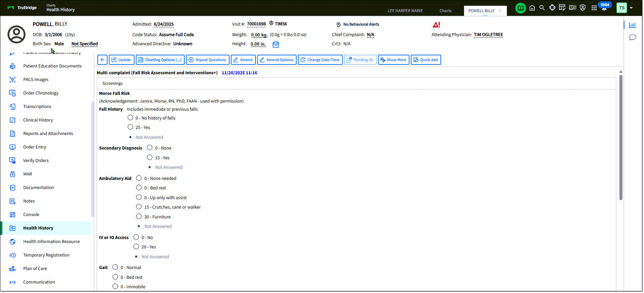Viewport: 644px width, 293px height.
Task: Click the green book icon
Action: coord(520,8)
